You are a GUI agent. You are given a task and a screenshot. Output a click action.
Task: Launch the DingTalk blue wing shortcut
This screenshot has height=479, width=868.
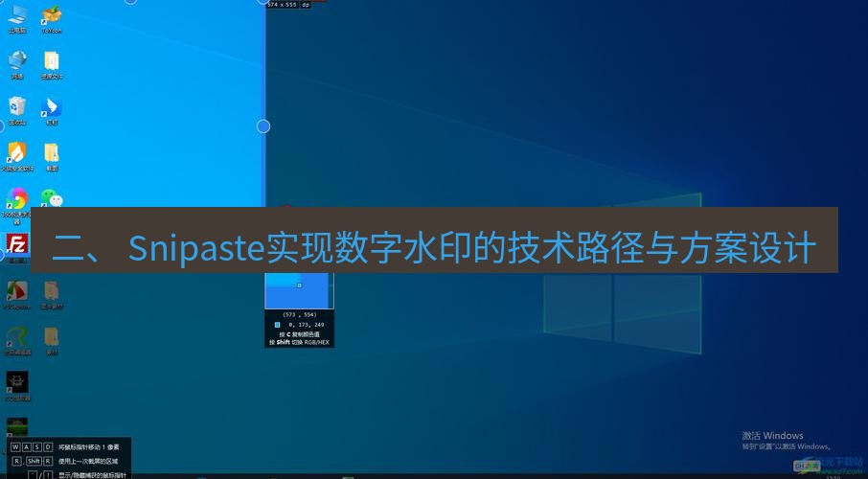pos(52,111)
